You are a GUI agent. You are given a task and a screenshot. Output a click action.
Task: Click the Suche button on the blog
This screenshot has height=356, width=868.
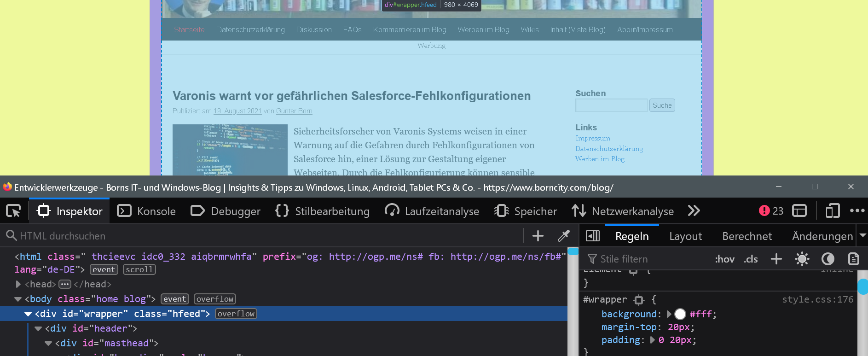coord(662,105)
